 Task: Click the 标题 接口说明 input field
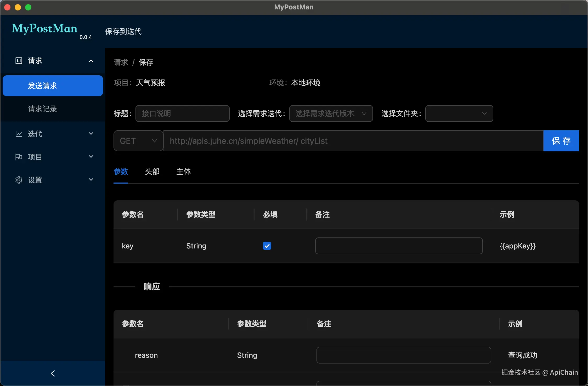click(x=182, y=113)
